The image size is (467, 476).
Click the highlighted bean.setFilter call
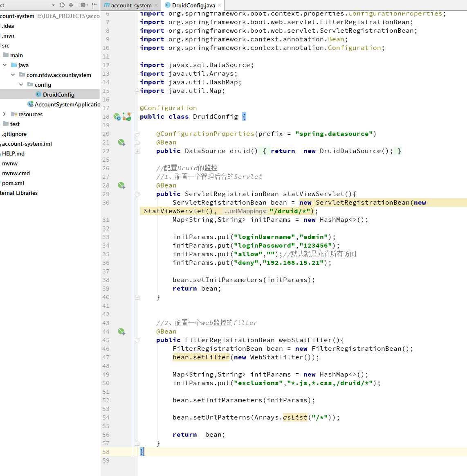tap(201, 357)
